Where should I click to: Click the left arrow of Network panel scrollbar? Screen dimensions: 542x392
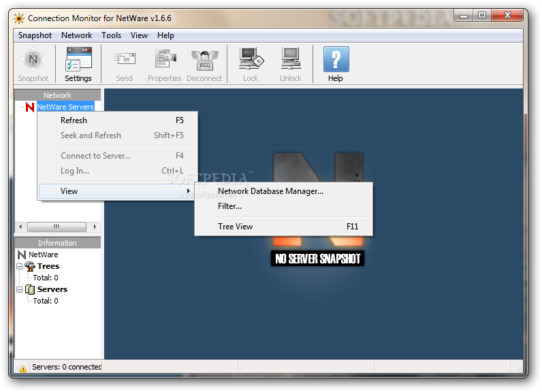click(x=20, y=227)
